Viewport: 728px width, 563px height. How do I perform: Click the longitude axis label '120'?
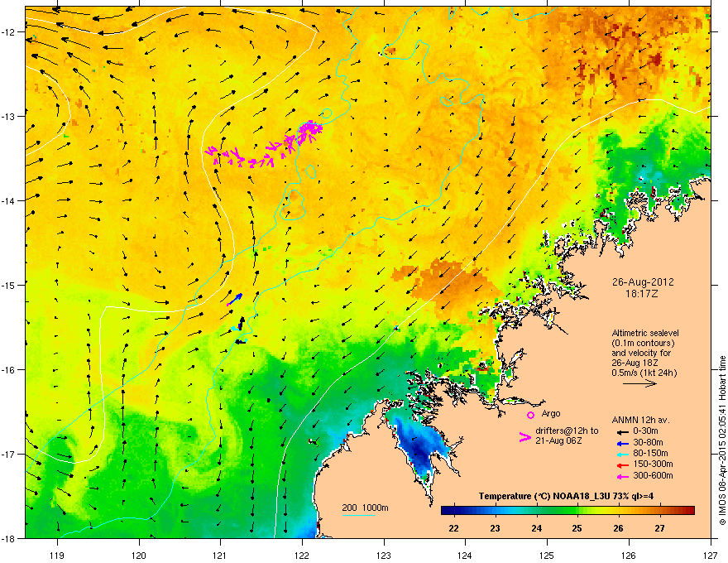click(139, 556)
